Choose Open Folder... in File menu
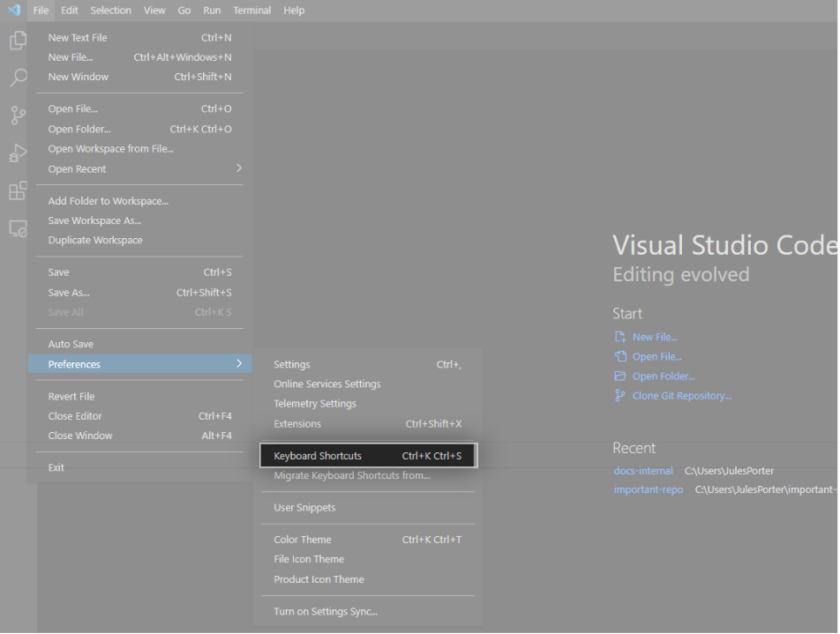Screen dimensions: 840x634 (x=139, y=129)
